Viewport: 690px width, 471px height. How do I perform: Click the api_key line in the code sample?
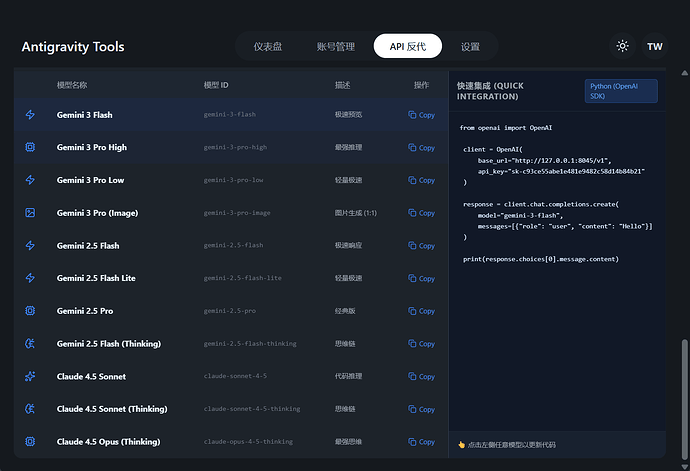coord(561,171)
